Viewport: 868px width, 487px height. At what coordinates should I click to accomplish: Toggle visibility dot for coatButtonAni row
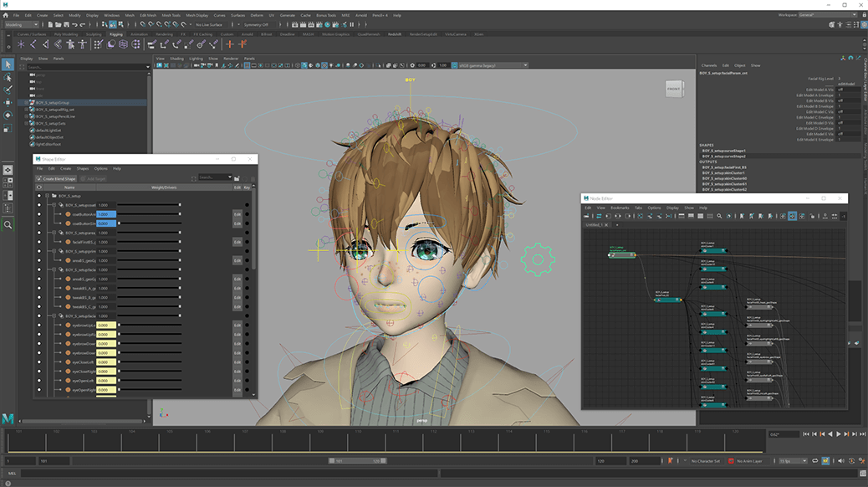coord(38,214)
